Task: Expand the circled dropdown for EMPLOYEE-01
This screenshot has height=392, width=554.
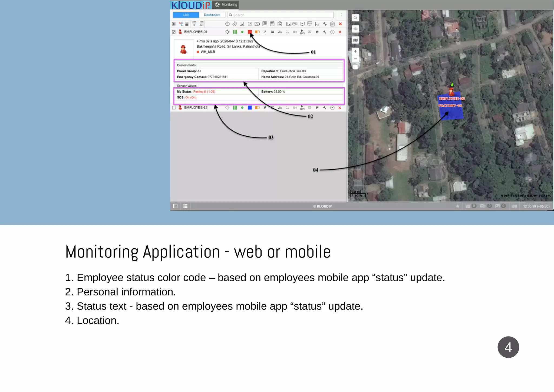Action: [332, 32]
